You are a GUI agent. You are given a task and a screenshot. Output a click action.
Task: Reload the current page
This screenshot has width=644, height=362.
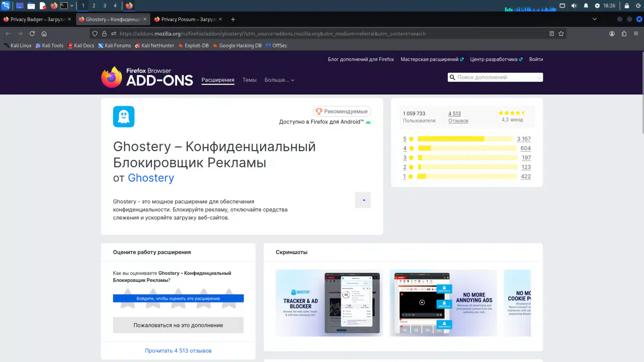point(32,34)
